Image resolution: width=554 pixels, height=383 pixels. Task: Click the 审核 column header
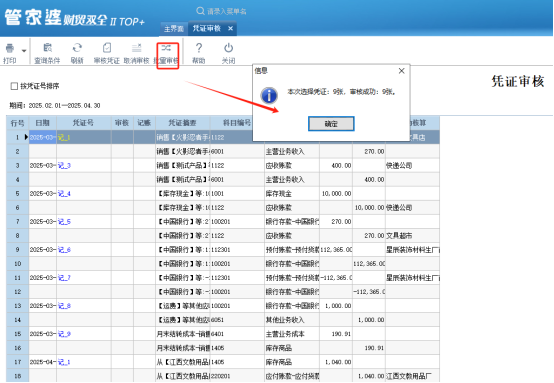pos(122,123)
